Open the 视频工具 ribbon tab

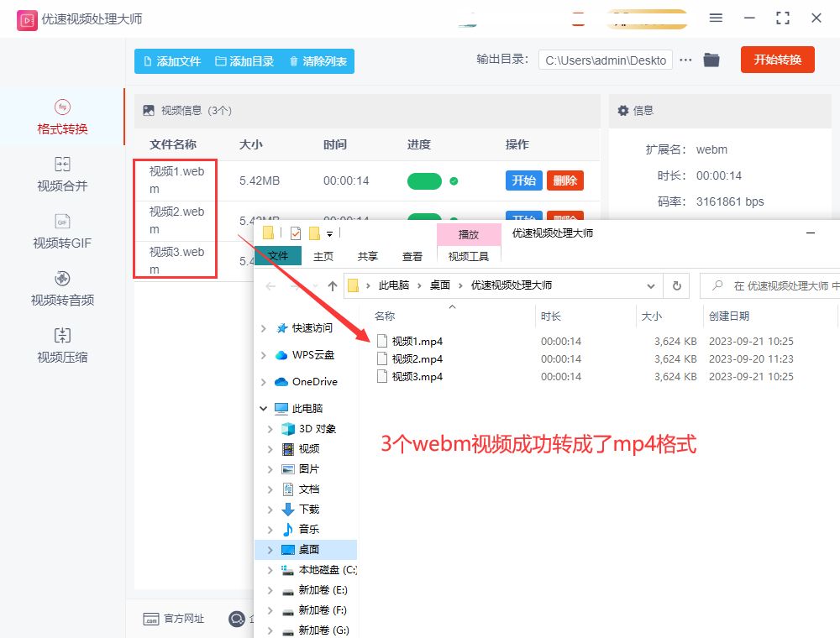tap(469, 256)
